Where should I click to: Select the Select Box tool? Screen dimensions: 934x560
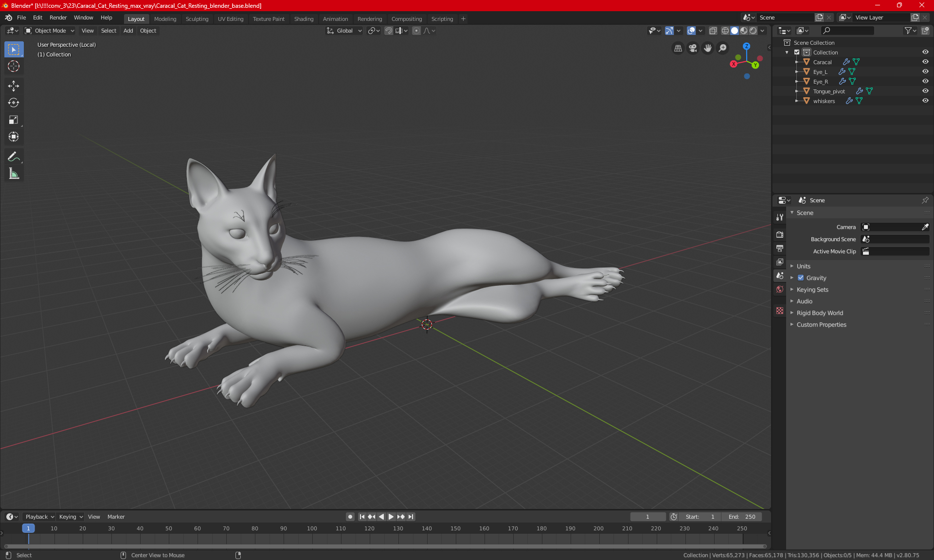(14, 50)
